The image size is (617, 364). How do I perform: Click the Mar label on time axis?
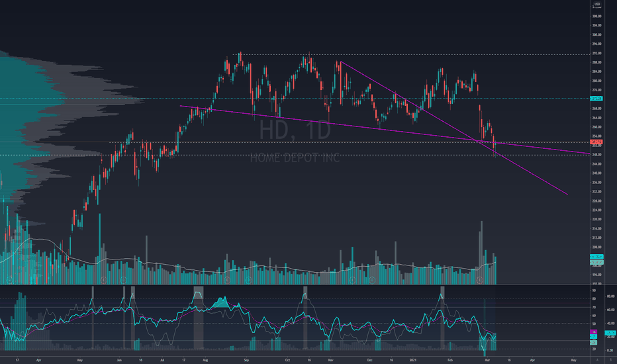pos(487,360)
